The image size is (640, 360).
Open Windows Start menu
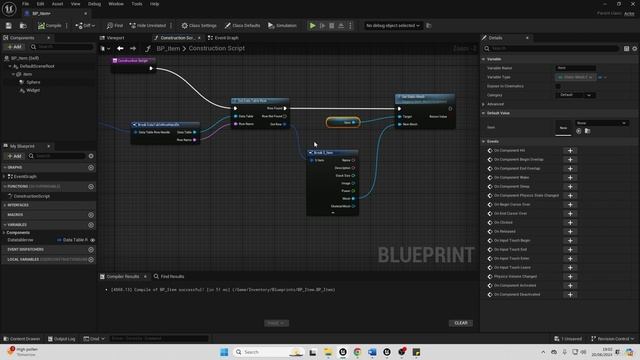click(x=224, y=352)
